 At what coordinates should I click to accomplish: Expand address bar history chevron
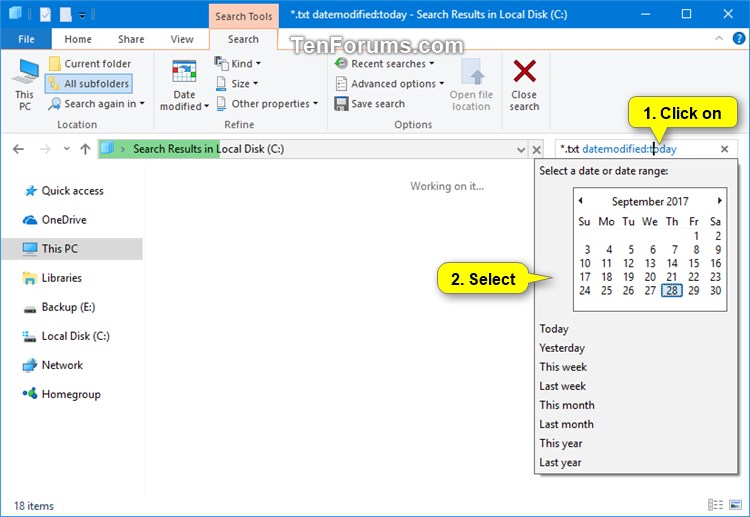(x=521, y=150)
